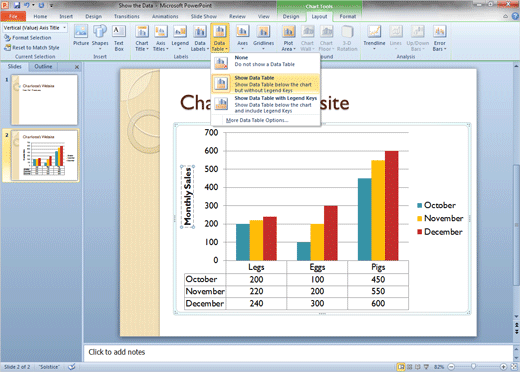The image size is (520, 372).
Task: Open Chart Tools Format tab
Action: (x=347, y=16)
